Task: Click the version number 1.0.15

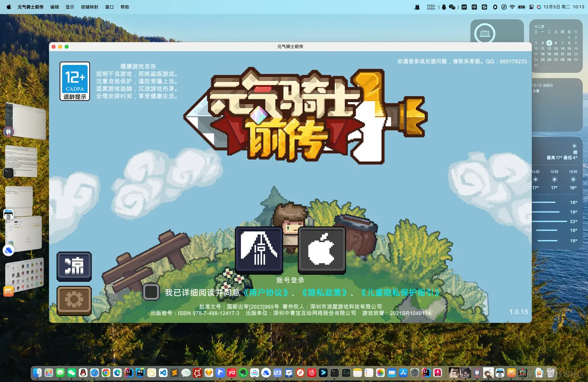Action: (519, 312)
